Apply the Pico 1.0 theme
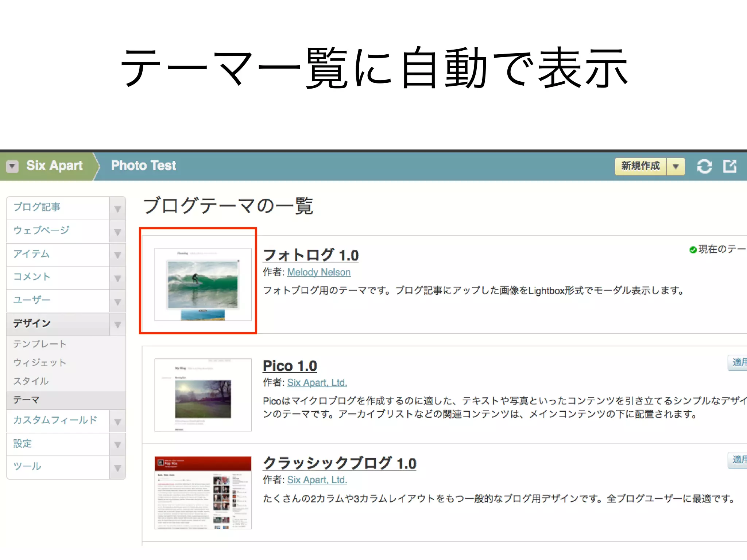747x560 pixels. click(x=738, y=362)
